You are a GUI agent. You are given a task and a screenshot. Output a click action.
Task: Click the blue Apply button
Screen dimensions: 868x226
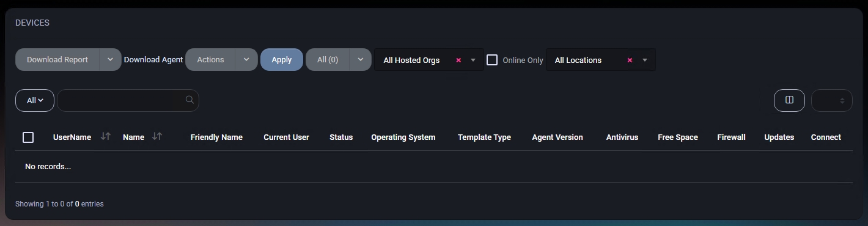click(282, 60)
